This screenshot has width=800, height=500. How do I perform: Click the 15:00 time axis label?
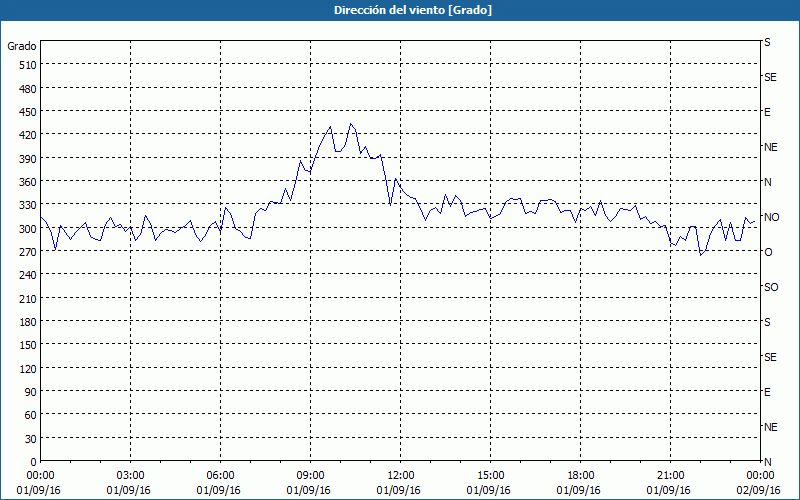(490, 476)
